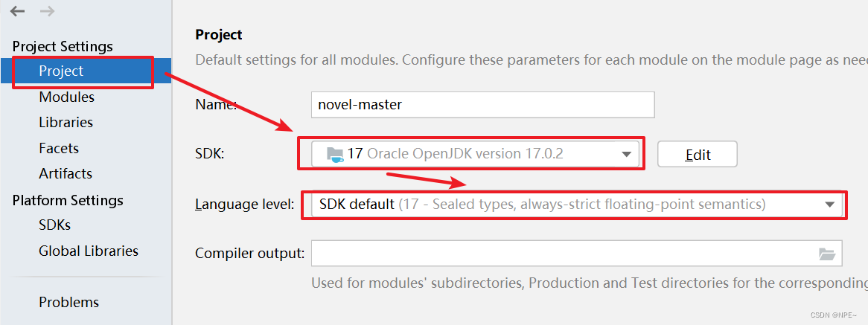Expand the SDK dropdown arrow

point(626,154)
